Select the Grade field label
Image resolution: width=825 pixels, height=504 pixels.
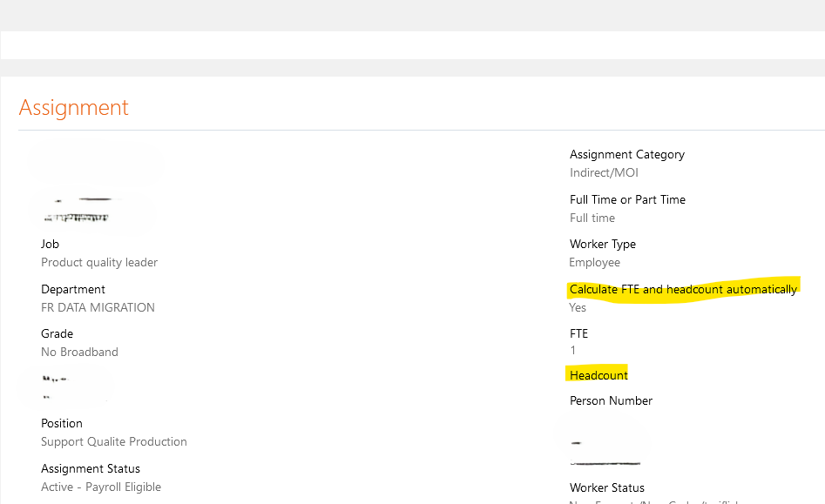coord(57,333)
